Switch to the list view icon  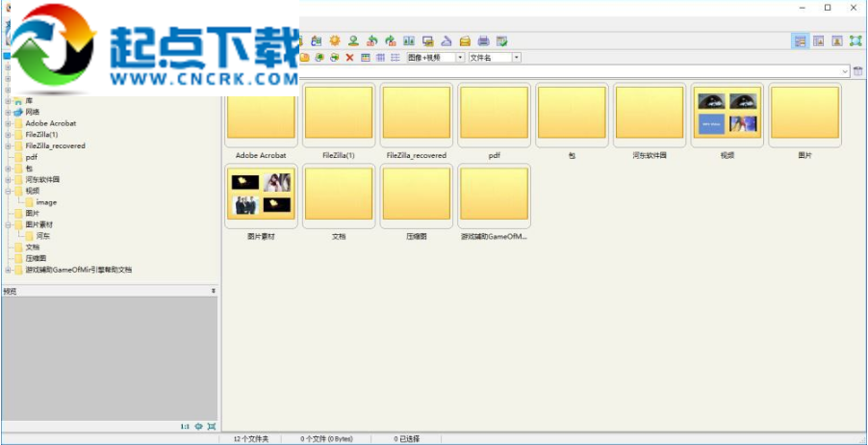[x=396, y=58]
